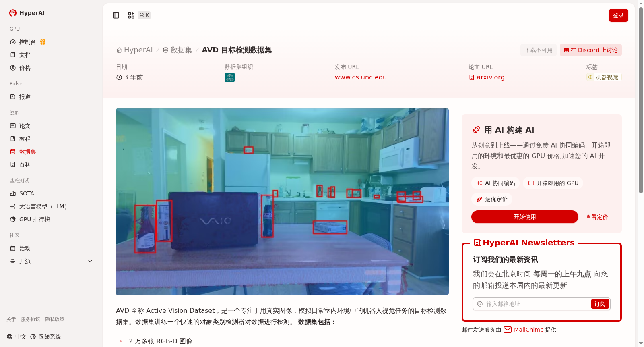The width and height of the screenshot is (644, 347).
Task: Open 查看定价 link
Action: pyautogui.click(x=597, y=217)
